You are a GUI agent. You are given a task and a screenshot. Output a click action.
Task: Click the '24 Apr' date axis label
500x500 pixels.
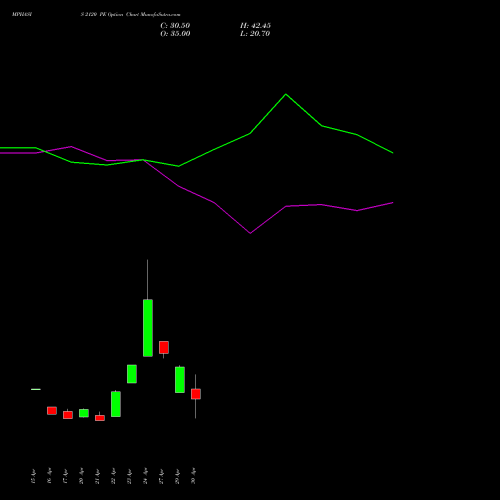[x=145, y=477]
